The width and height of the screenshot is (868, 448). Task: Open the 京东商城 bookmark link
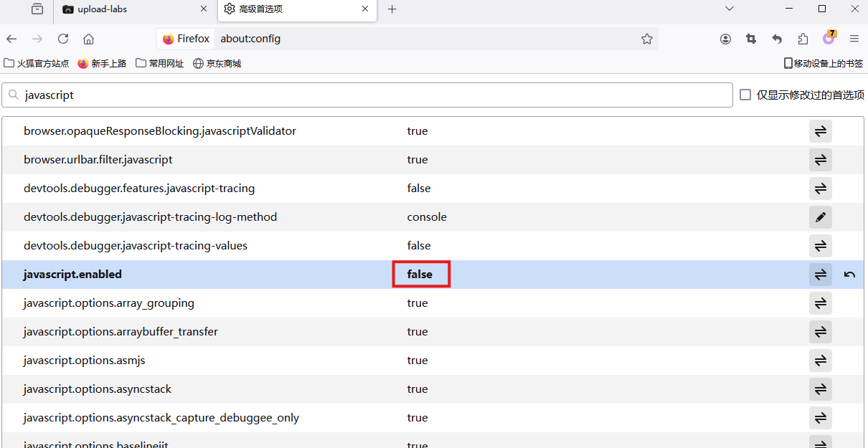[x=217, y=63]
